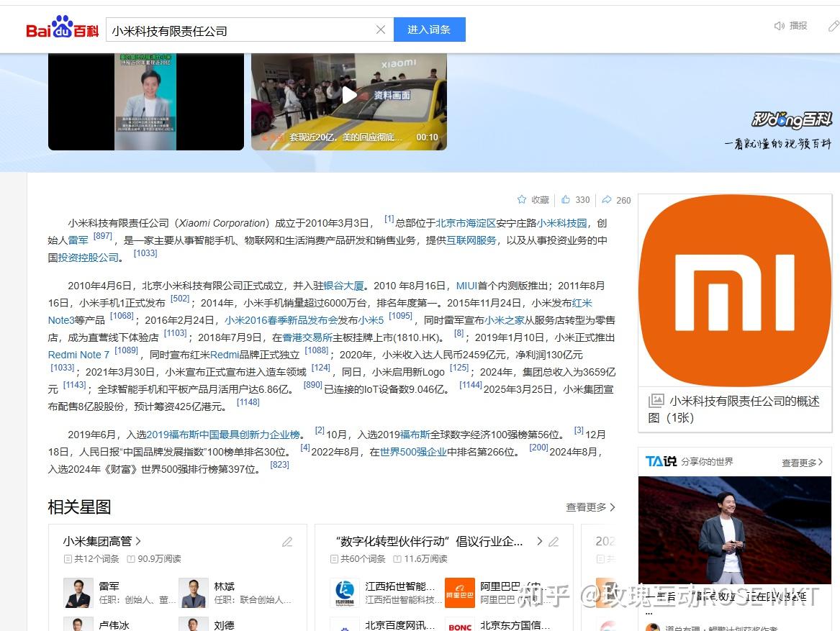Click the X to clear the search box
The width and height of the screenshot is (840, 631).
[381, 29]
